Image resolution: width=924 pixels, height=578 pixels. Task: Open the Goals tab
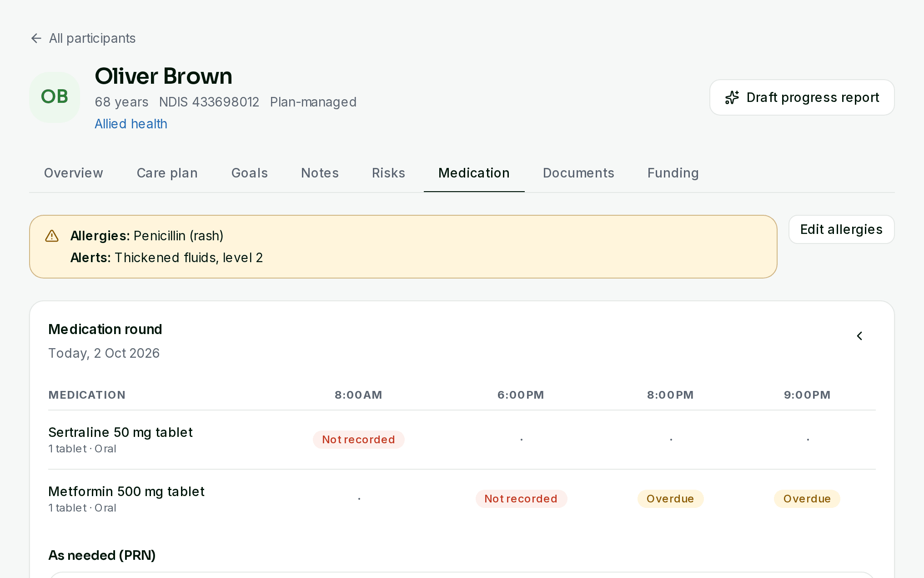click(250, 173)
